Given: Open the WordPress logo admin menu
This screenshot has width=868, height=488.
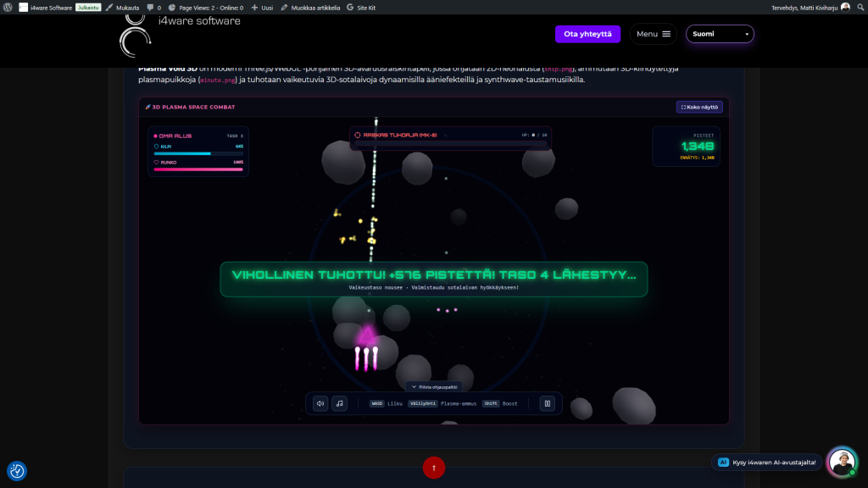Looking at the screenshot, I should coord(8,8).
